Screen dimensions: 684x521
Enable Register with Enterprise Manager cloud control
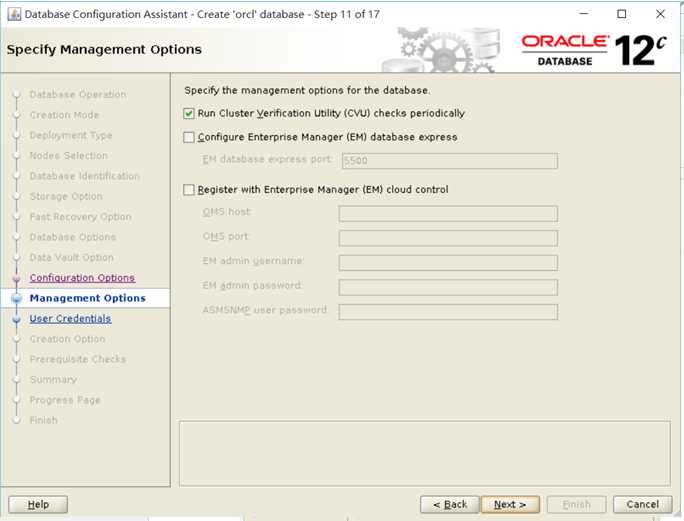point(188,190)
